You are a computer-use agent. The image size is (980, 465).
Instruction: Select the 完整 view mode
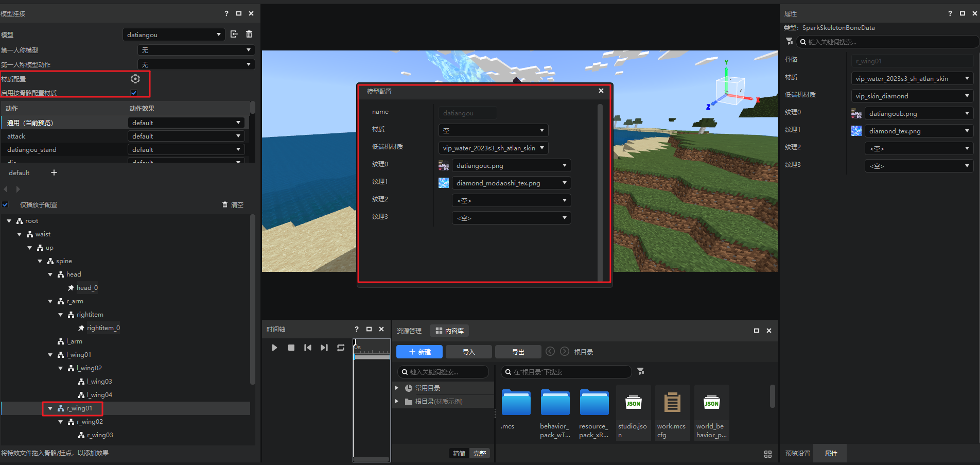tap(480, 454)
